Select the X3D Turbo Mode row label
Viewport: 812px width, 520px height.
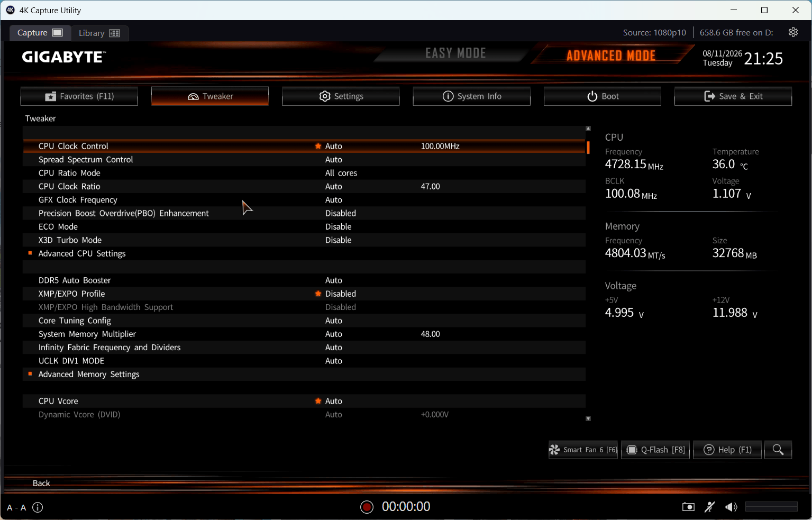[x=70, y=240]
